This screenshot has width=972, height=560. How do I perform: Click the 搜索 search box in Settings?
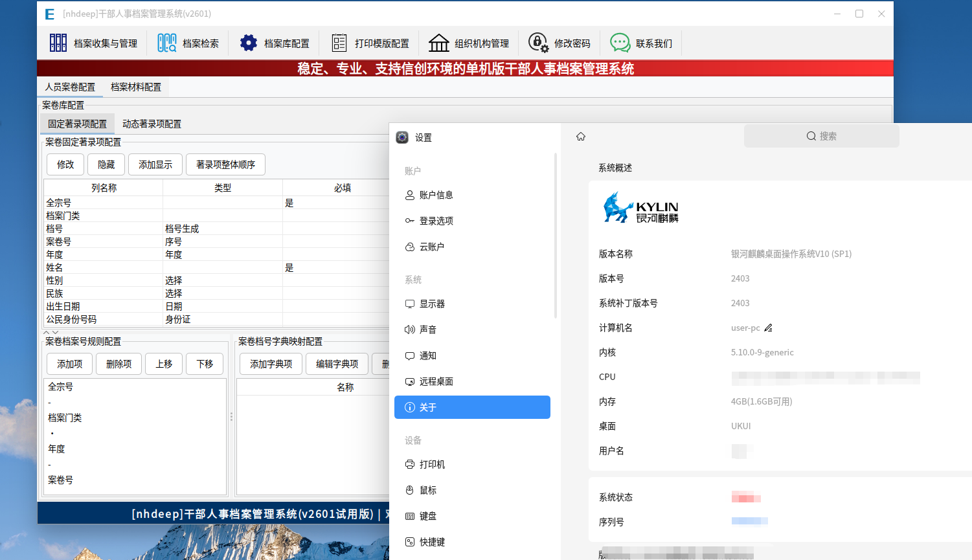(x=821, y=136)
